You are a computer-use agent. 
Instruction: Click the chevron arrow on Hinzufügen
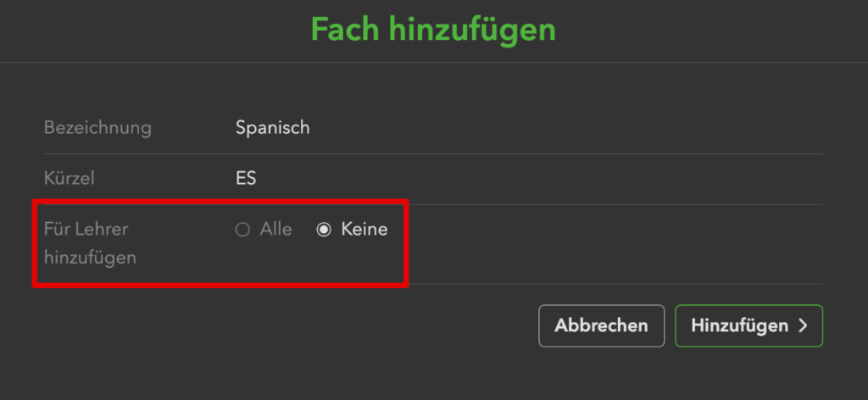pos(802,326)
